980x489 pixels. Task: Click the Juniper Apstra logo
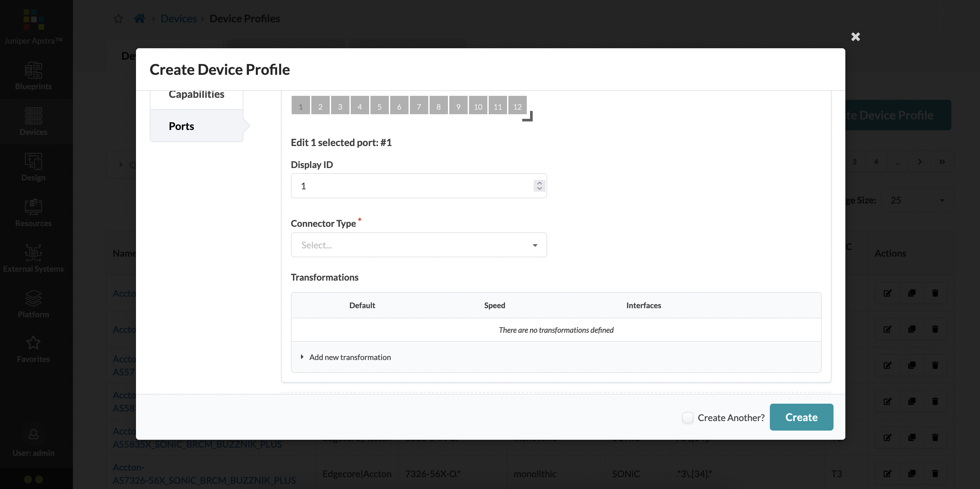pyautogui.click(x=33, y=20)
